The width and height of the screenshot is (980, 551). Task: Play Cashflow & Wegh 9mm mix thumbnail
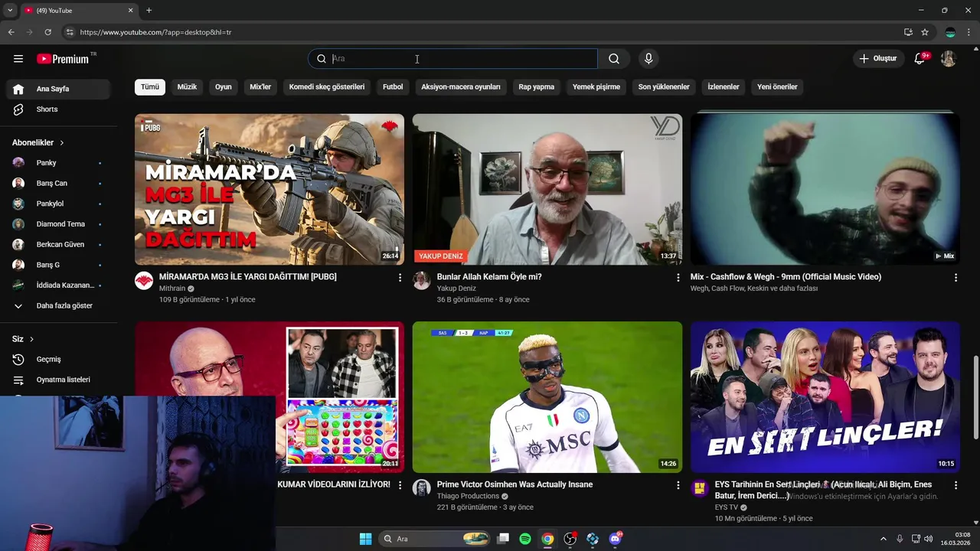825,190
